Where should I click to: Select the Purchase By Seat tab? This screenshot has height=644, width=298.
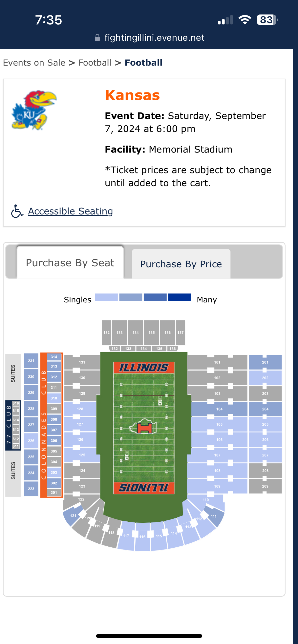tap(70, 263)
